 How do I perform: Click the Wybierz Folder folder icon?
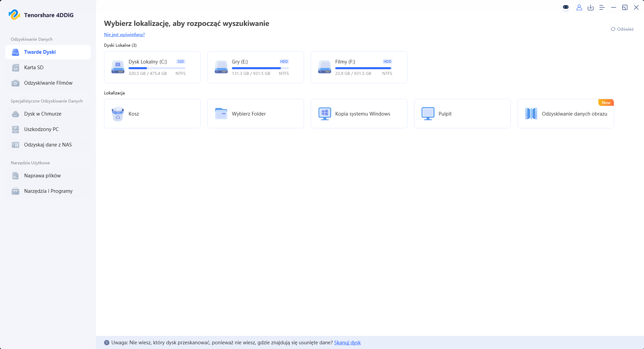[221, 114]
